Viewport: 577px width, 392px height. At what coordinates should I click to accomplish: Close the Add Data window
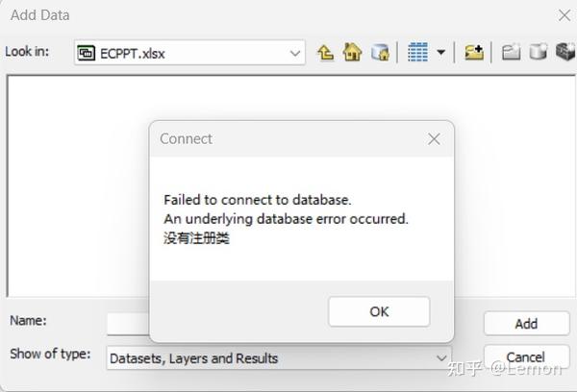click(x=564, y=15)
